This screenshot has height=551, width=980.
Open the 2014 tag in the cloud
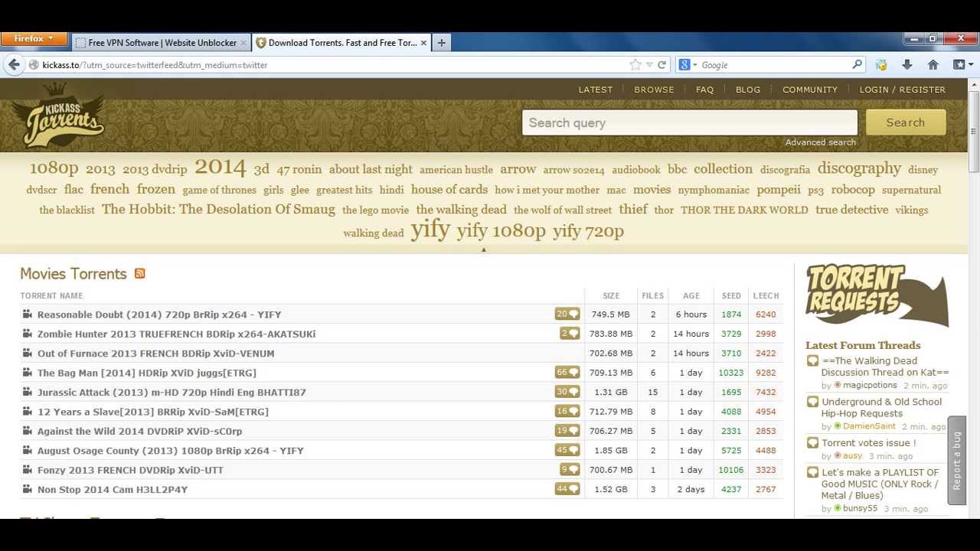click(x=220, y=168)
